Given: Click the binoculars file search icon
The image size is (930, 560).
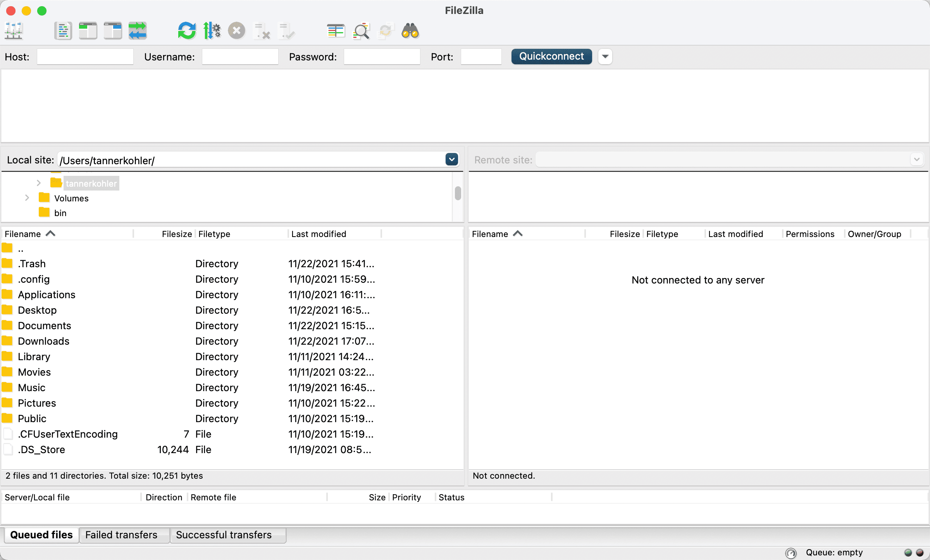Looking at the screenshot, I should [x=410, y=31].
